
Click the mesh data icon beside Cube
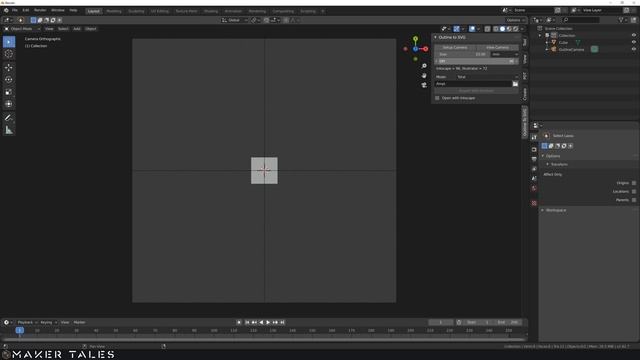coord(578,42)
